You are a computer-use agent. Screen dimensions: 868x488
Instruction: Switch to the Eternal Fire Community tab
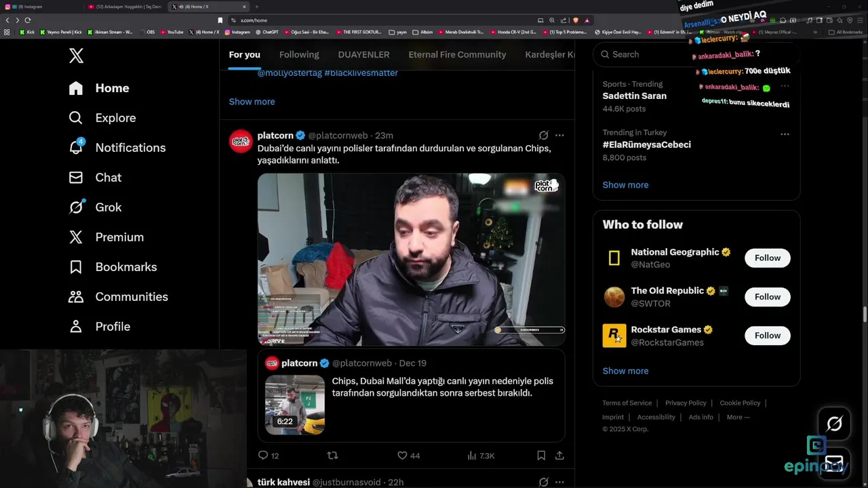click(457, 54)
